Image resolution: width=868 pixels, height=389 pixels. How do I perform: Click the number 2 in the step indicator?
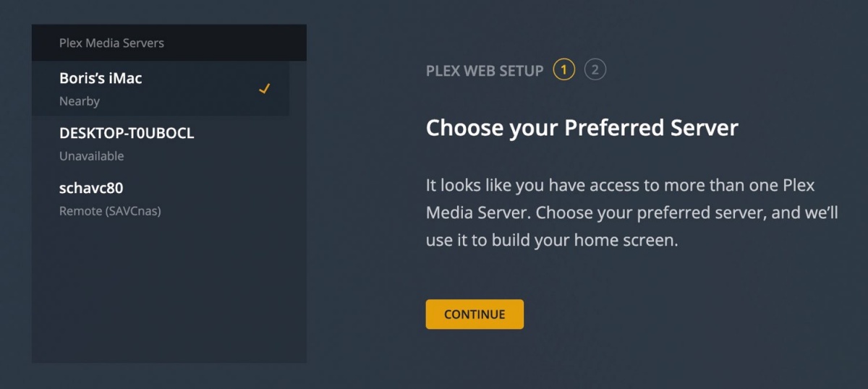(x=595, y=69)
